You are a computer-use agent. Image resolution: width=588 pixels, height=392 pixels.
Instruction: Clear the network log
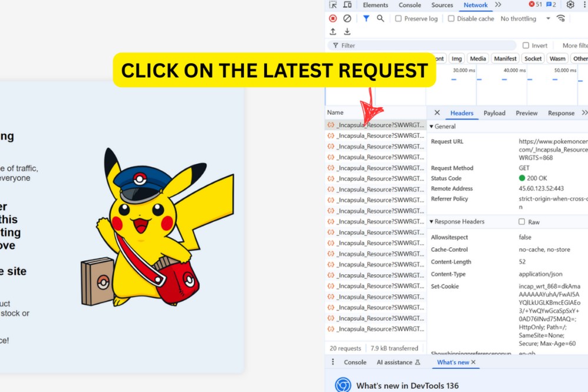coord(347,18)
